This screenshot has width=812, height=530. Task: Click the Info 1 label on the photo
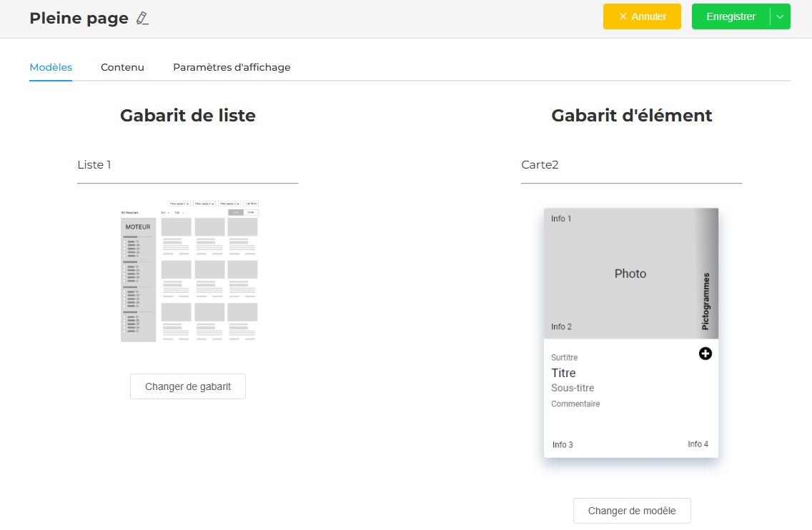point(561,219)
